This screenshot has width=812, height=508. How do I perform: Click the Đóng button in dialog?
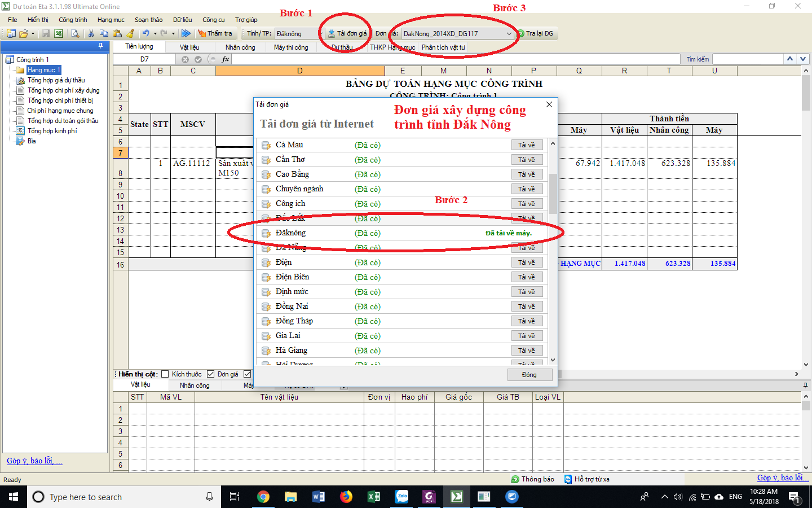tap(529, 375)
